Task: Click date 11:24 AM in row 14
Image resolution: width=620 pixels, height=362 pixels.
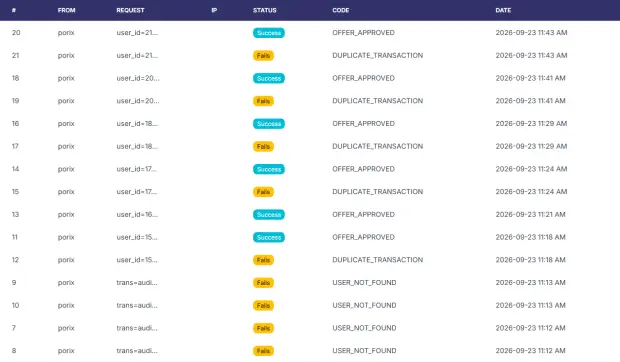Action: coord(531,169)
